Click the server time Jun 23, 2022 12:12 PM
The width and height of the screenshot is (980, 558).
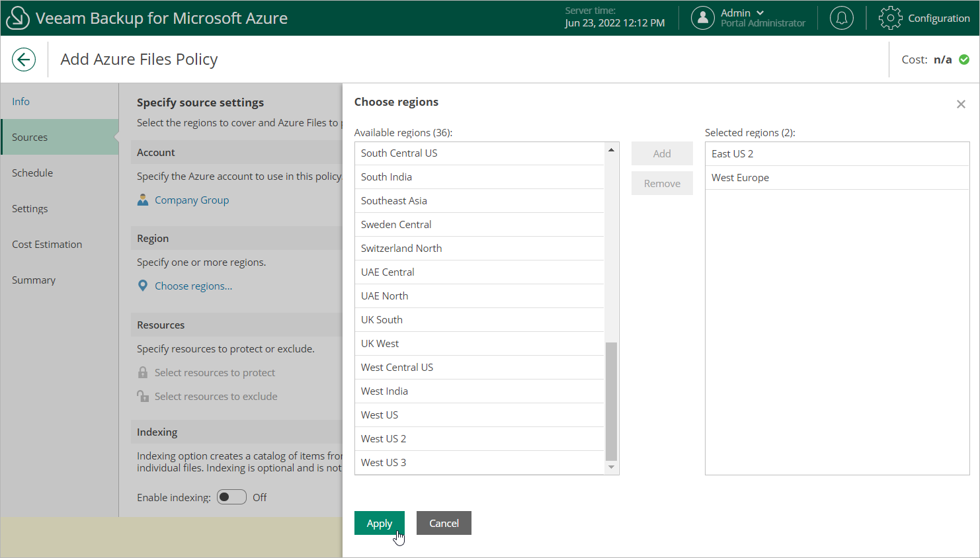615,23
